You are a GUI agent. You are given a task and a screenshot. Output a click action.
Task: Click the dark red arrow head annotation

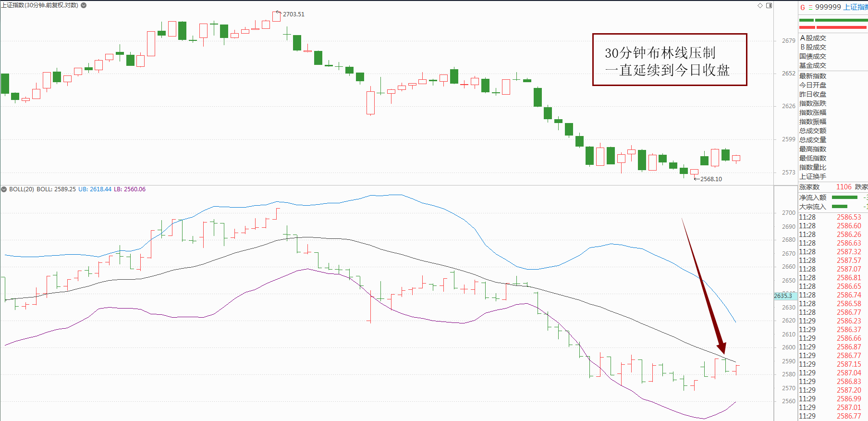pyautogui.click(x=721, y=347)
